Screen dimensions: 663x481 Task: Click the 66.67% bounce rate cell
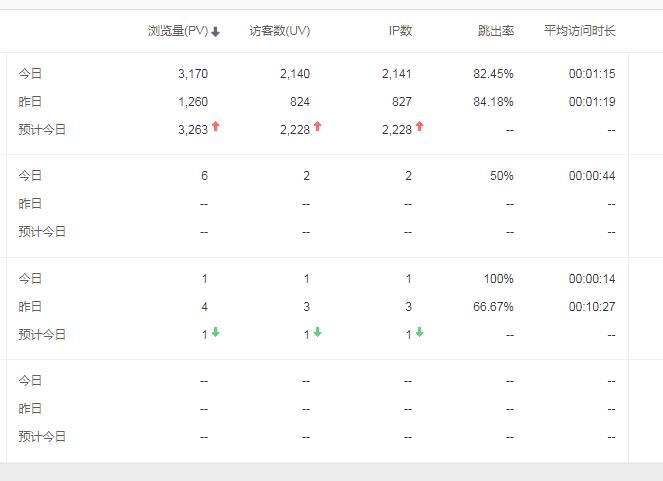pos(493,307)
